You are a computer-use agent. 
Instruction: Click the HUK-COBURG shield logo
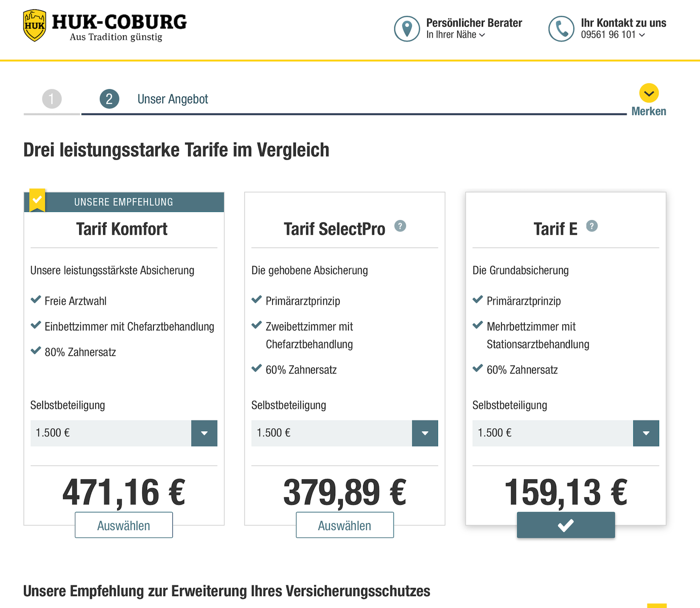[34, 25]
